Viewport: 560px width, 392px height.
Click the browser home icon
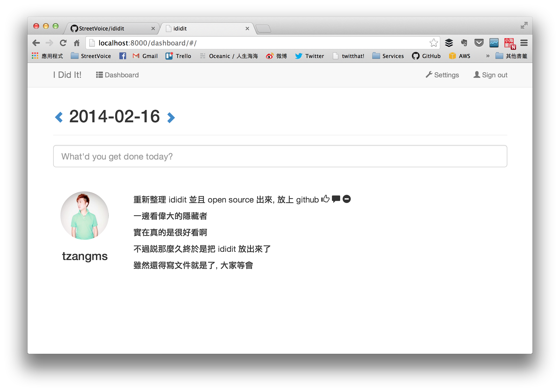[77, 43]
